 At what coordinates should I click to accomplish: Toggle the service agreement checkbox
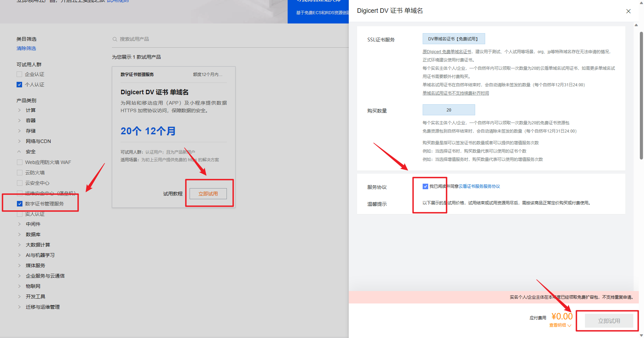(x=425, y=186)
